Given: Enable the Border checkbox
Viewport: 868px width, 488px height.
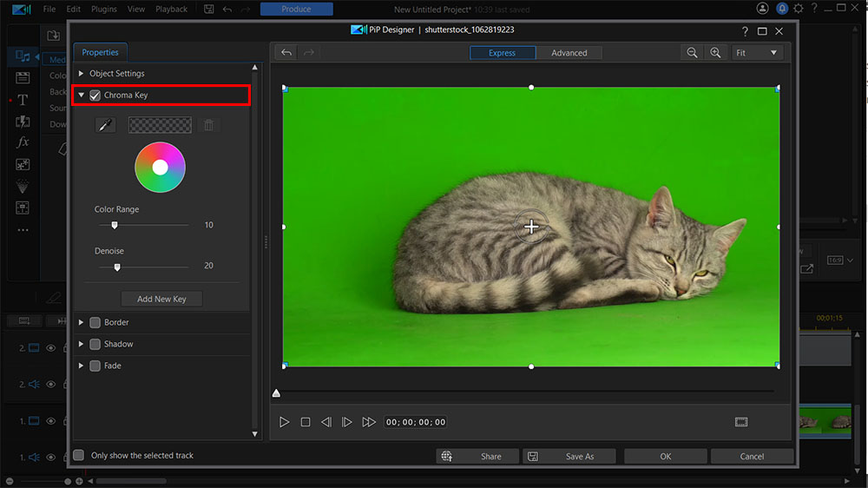Looking at the screenshot, I should coord(95,322).
